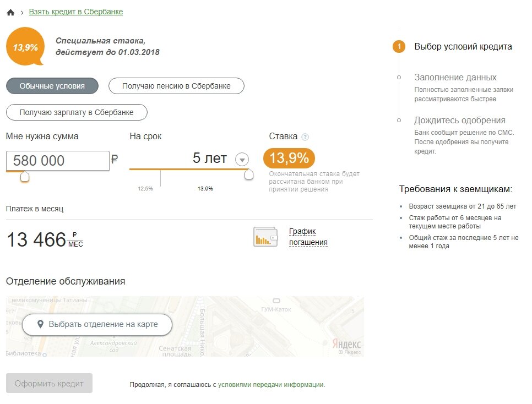
Task: Open "Взять кредит в Сбербанке" breadcrumb link
Action: (76, 12)
